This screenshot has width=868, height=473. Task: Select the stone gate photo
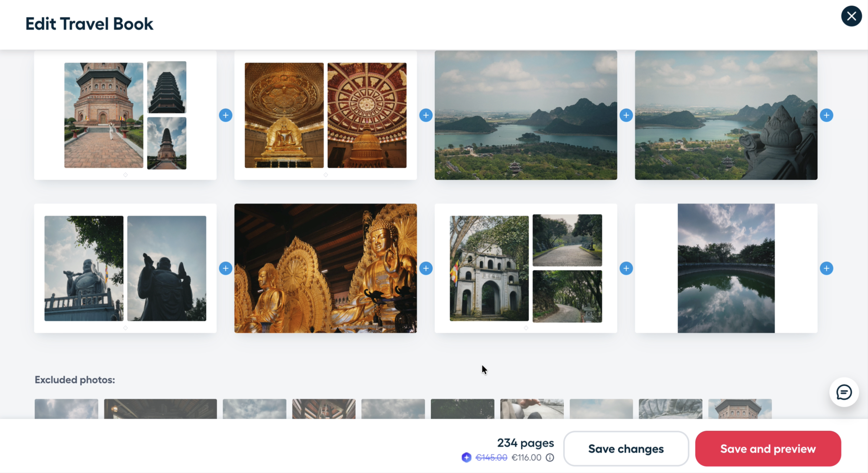[489, 268]
